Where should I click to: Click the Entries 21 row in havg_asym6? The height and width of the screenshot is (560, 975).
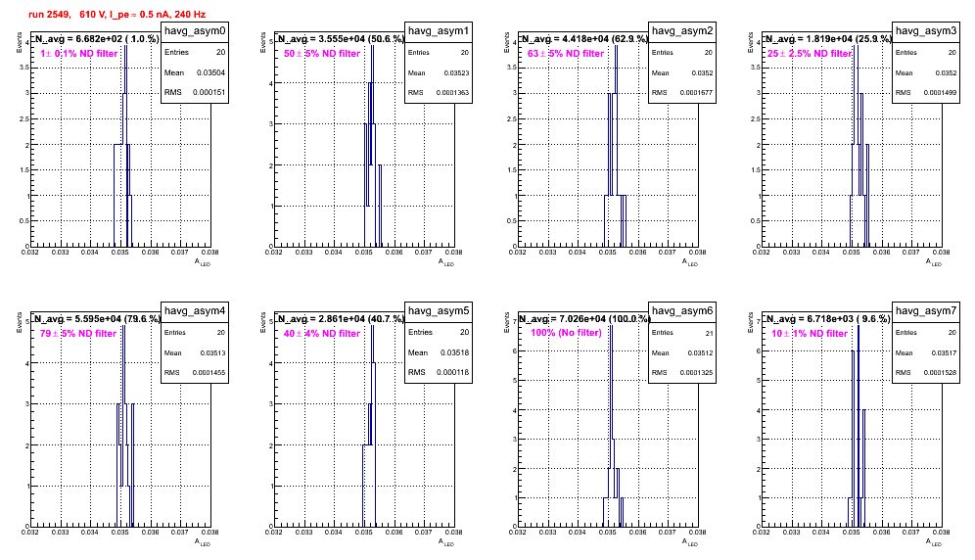point(682,333)
